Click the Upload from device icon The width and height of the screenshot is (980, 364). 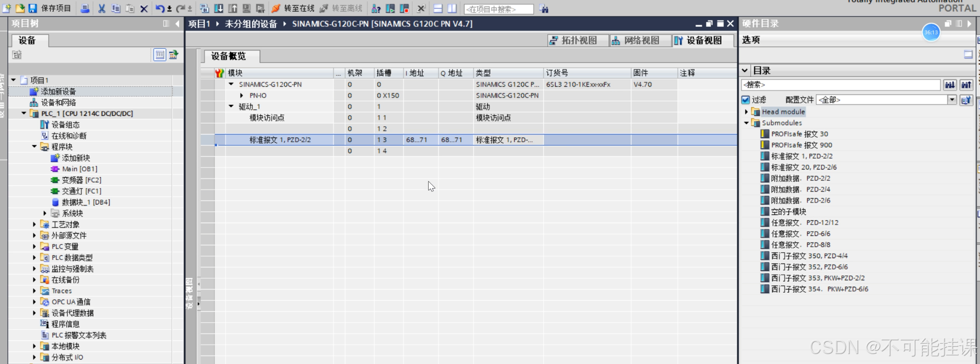[232, 9]
